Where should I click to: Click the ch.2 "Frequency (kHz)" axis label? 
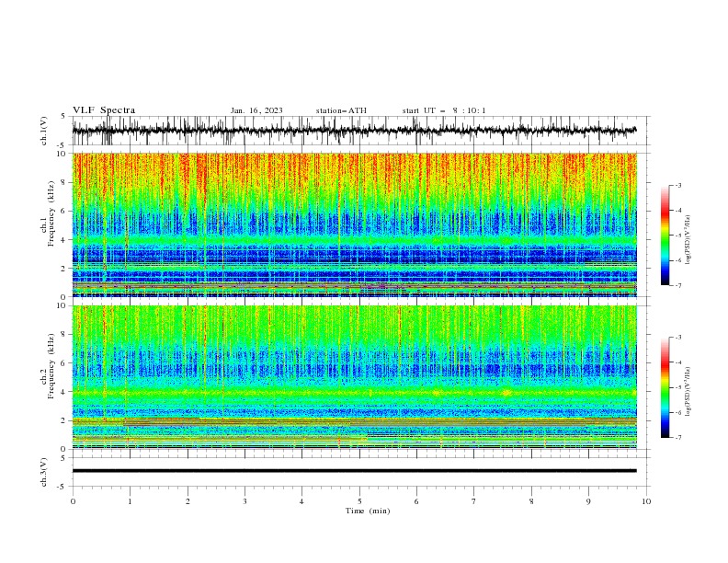[51, 366]
